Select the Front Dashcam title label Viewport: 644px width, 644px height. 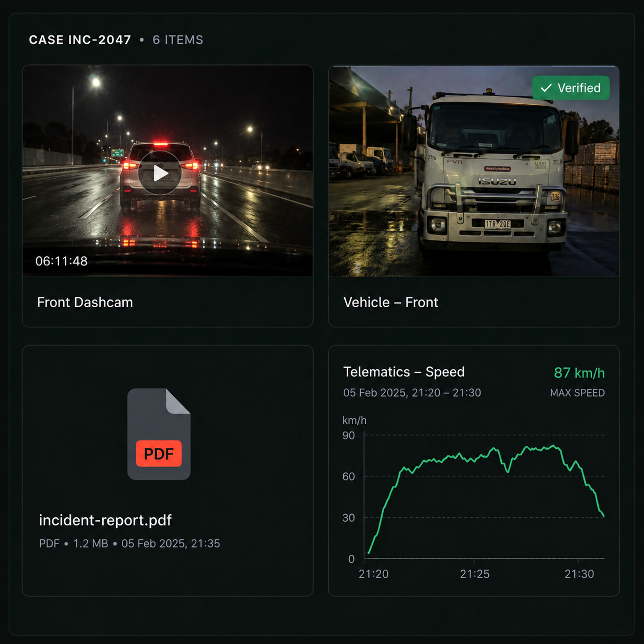point(85,302)
